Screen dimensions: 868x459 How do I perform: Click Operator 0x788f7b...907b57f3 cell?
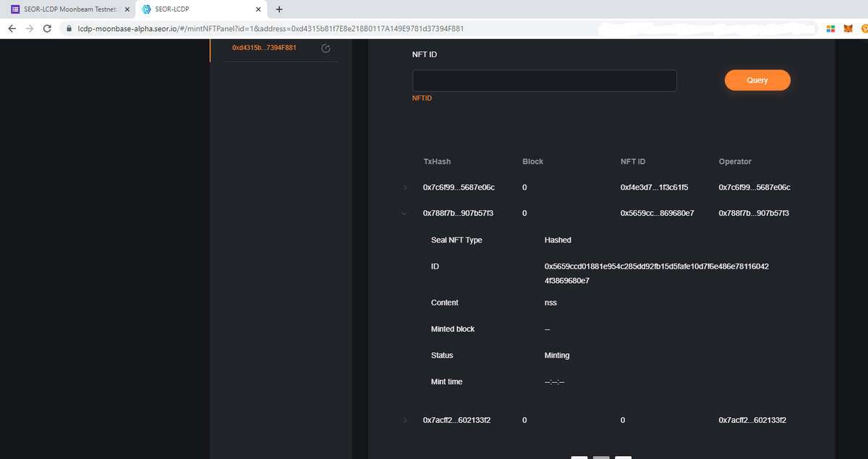(x=754, y=214)
